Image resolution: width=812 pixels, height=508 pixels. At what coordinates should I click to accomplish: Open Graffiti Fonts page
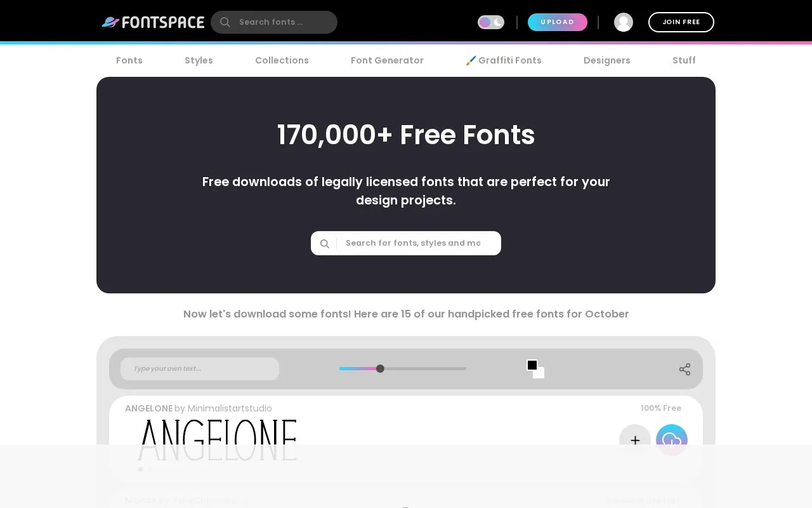click(x=504, y=60)
